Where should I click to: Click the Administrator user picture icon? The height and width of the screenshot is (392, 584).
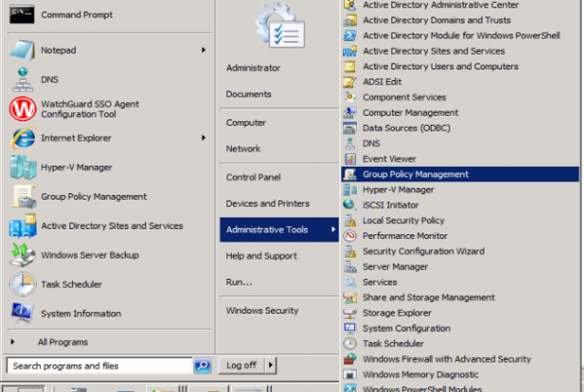click(x=280, y=26)
